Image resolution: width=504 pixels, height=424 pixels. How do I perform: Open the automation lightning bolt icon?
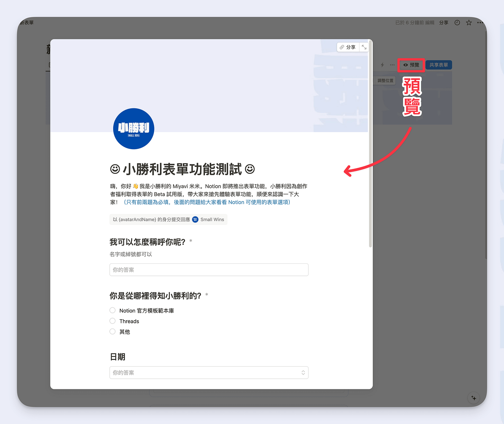382,65
